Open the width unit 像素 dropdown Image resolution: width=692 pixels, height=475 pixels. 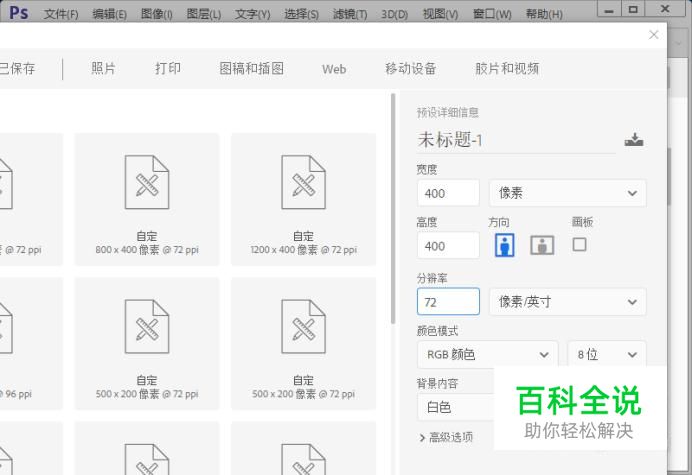click(568, 193)
